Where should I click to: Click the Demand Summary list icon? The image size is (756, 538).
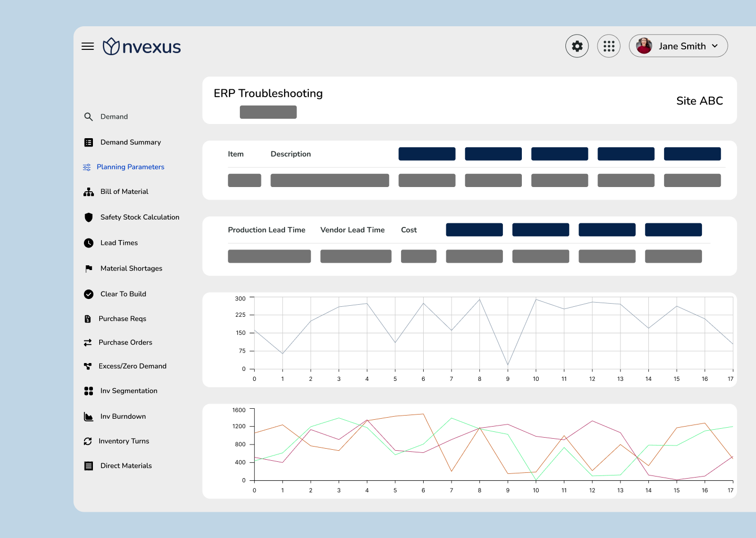[x=89, y=142]
